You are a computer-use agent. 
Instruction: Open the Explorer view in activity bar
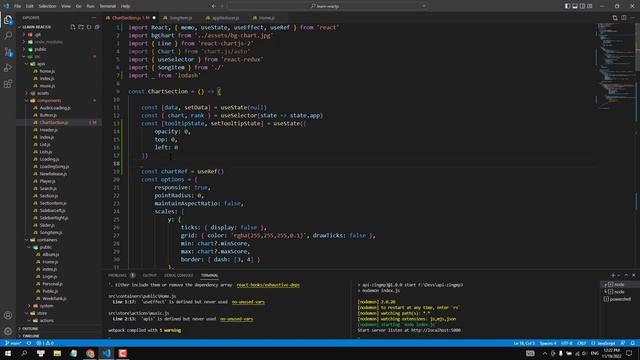8,20
